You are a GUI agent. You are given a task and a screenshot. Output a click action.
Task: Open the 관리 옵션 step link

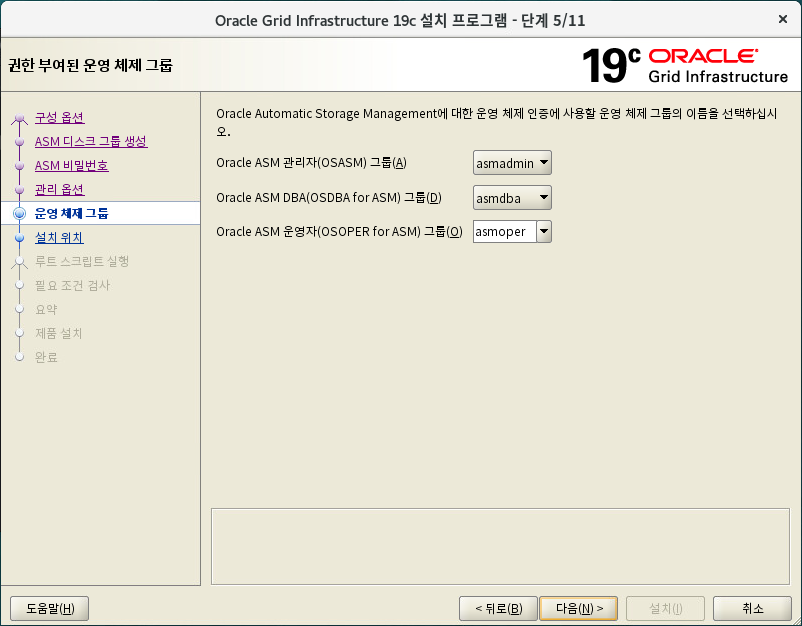coord(59,190)
